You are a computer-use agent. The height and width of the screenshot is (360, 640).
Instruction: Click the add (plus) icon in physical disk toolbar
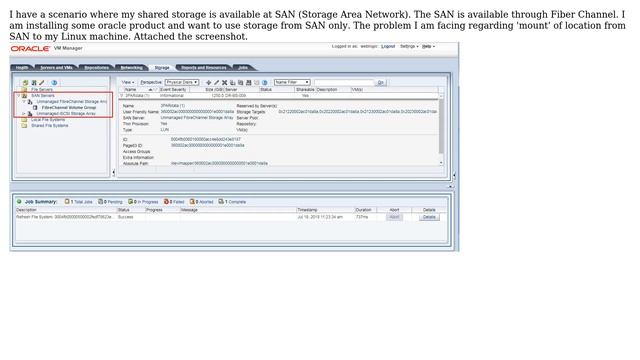pos(209,82)
